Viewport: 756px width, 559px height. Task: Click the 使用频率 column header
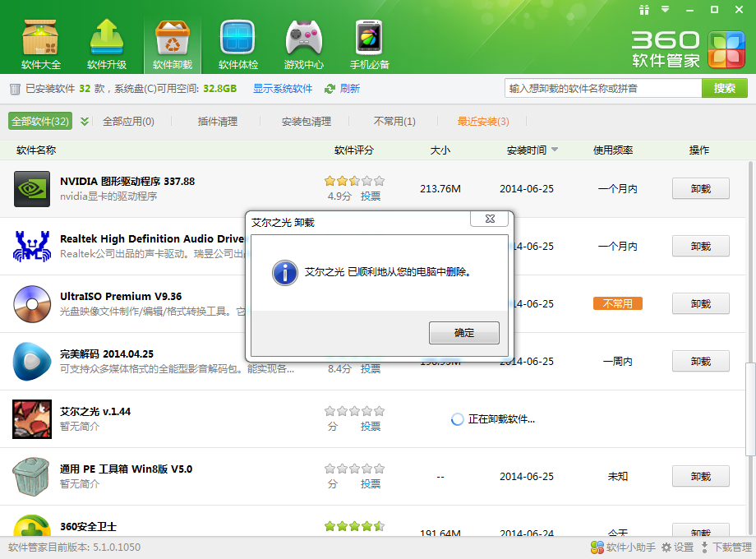[613, 150]
